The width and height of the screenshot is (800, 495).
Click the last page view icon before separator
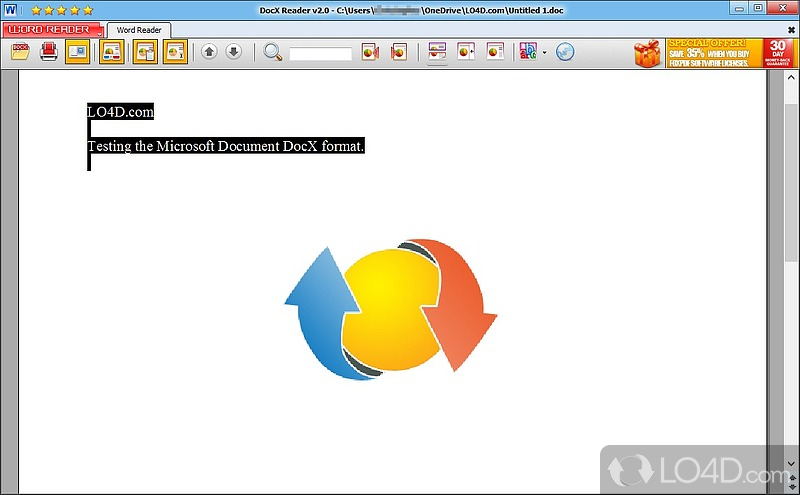[495, 52]
